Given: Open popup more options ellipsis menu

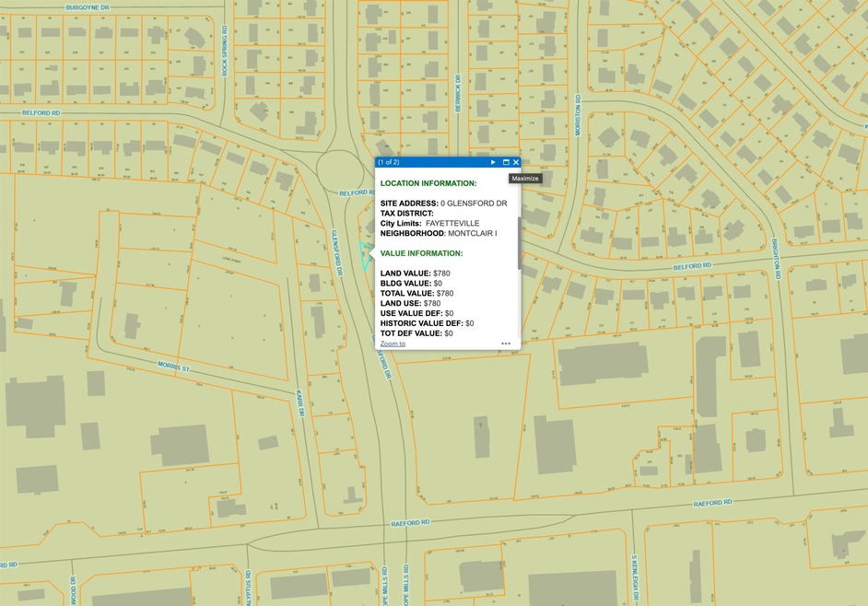Looking at the screenshot, I should pos(506,344).
